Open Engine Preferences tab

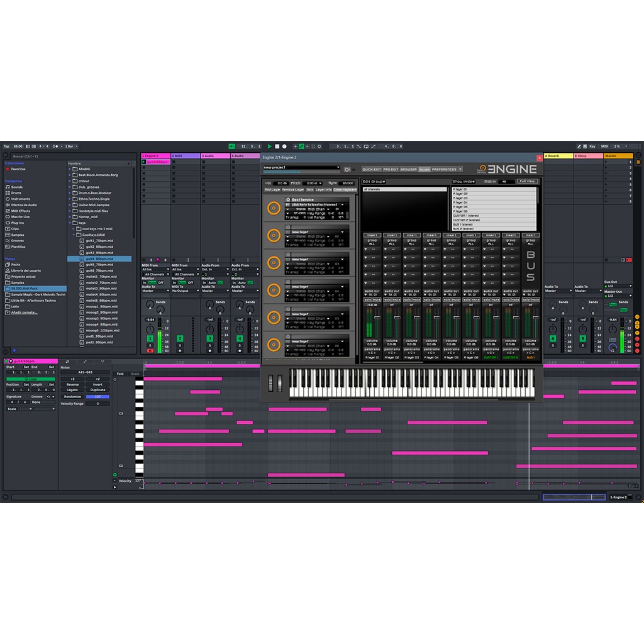[x=444, y=169]
